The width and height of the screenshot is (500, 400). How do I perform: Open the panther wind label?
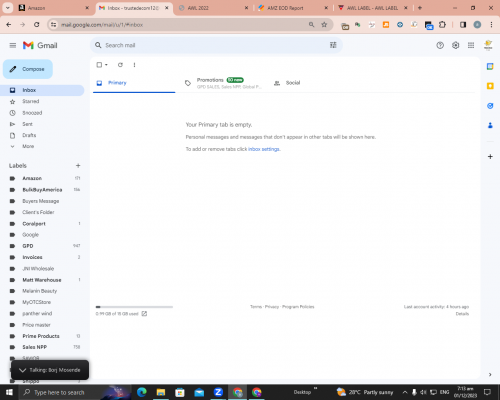pos(42,314)
